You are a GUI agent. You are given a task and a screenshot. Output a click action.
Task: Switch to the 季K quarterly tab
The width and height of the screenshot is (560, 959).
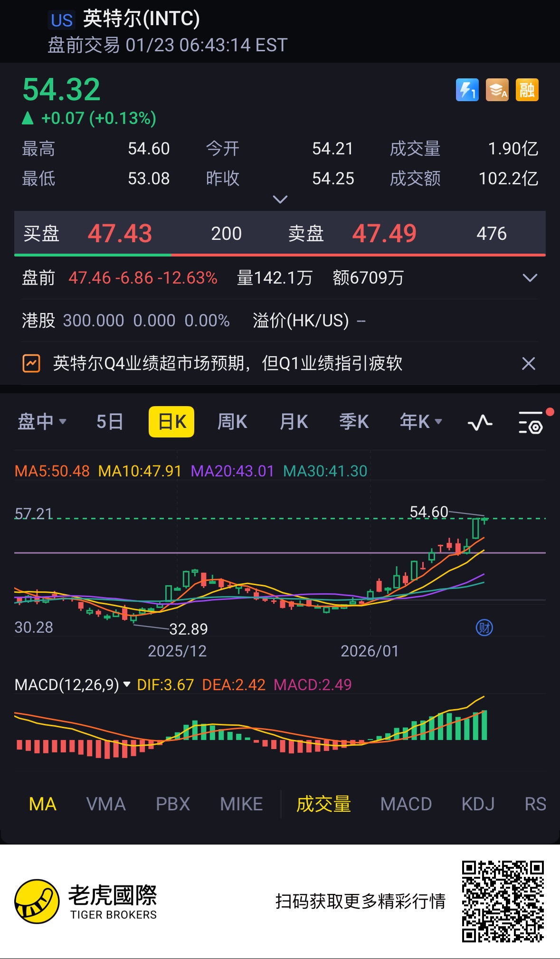click(x=354, y=421)
